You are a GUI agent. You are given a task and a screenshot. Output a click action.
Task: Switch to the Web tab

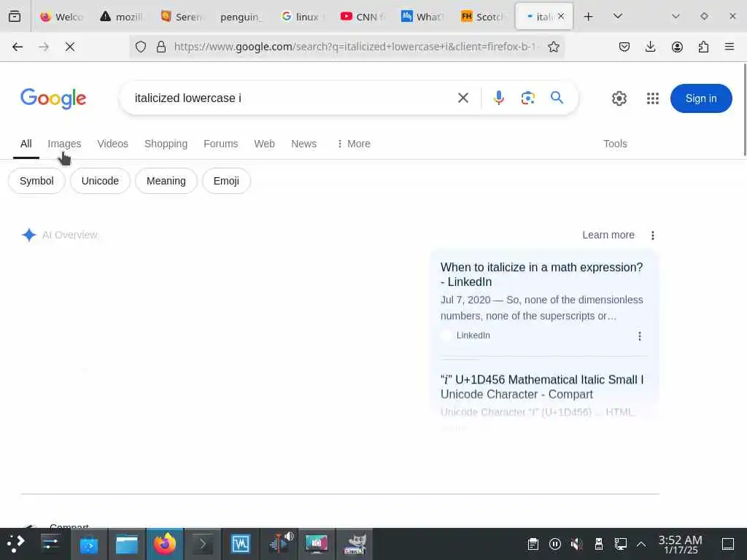pos(264,144)
